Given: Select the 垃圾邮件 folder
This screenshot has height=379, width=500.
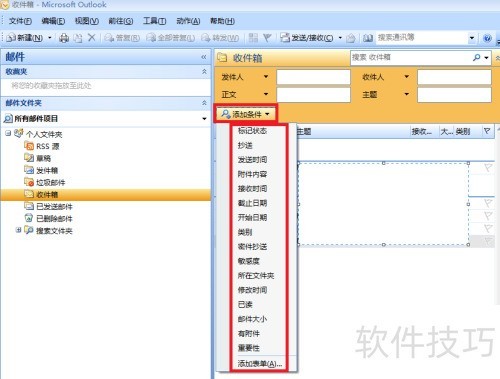Looking at the screenshot, I should [x=45, y=182].
